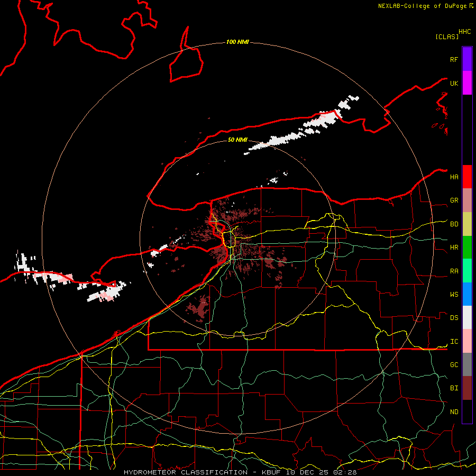Click the RF purple legend swatch
This screenshot has height=476, width=476.
point(467,59)
